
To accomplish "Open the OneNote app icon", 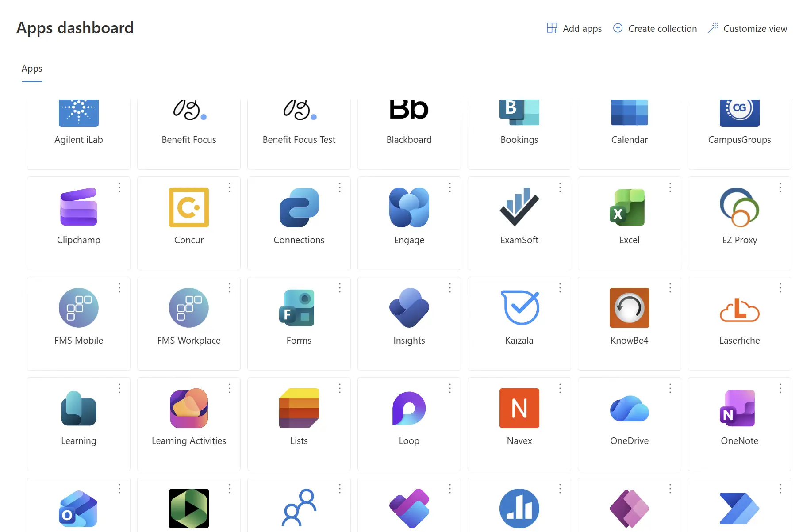I will click(x=738, y=408).
